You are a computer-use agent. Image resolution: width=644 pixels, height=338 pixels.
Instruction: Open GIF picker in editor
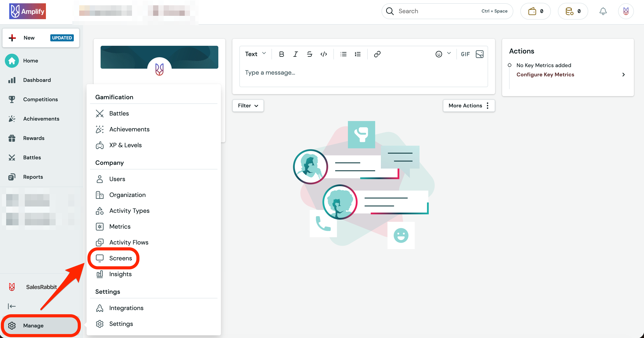click(x=465, y=54)
